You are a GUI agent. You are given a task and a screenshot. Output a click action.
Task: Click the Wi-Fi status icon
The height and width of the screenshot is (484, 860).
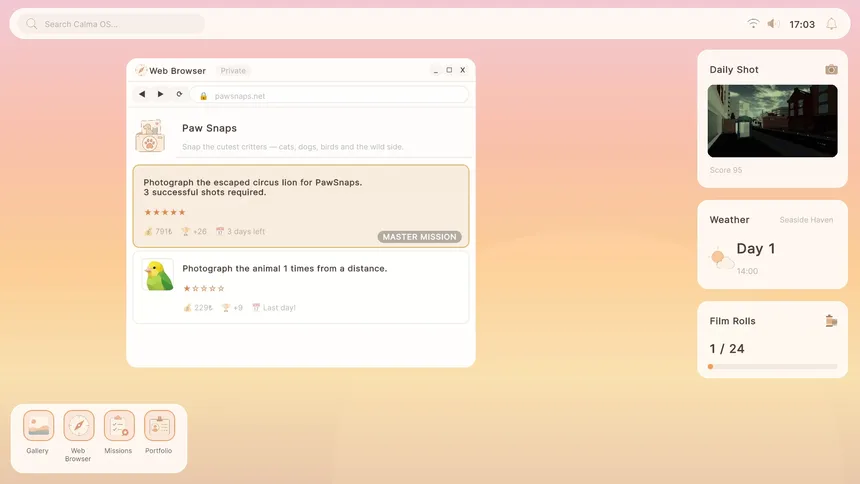pos(753,23)
